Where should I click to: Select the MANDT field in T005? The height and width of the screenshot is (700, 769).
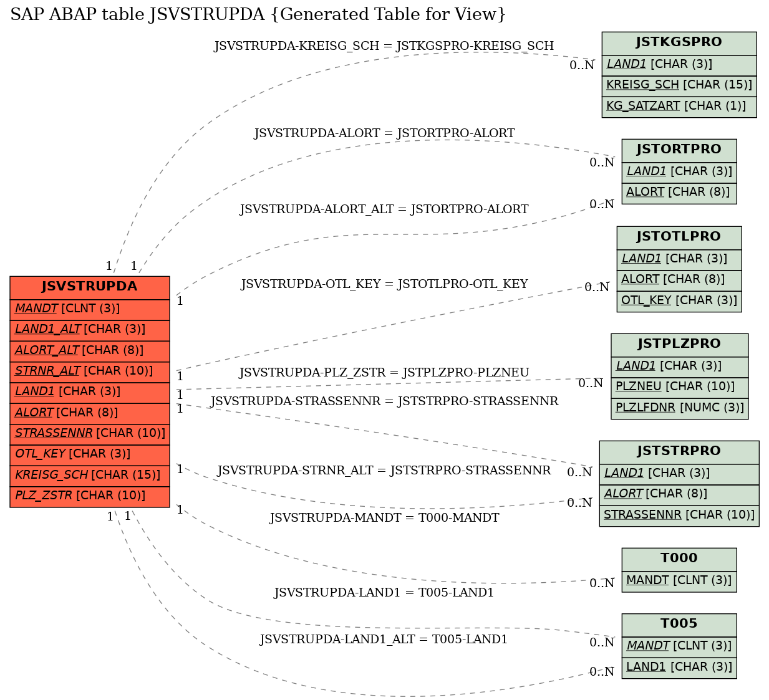pyautogui.click(x=679, y=646)
